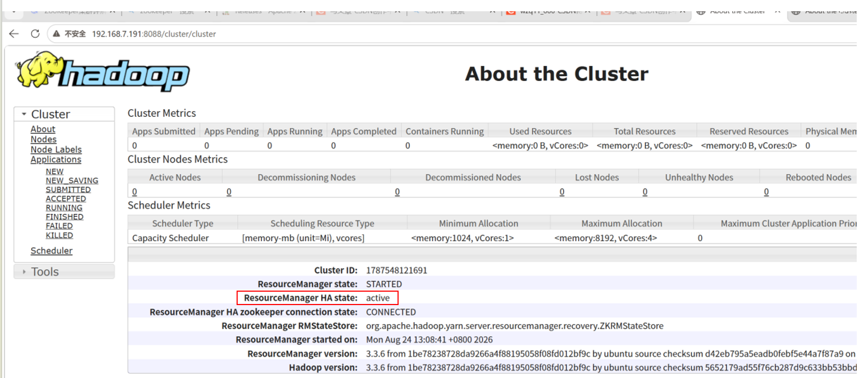Click the Cluster Metrics section title
Image resolution: width=868 pixels, height=378 pixels.
pyautogui.click(x=162, y=113)
